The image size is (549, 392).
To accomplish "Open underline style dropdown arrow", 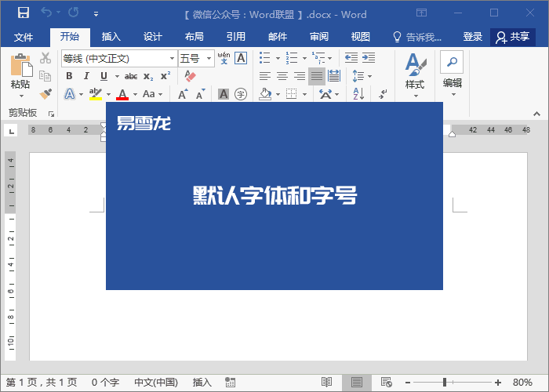I will [x=117, y=76].
